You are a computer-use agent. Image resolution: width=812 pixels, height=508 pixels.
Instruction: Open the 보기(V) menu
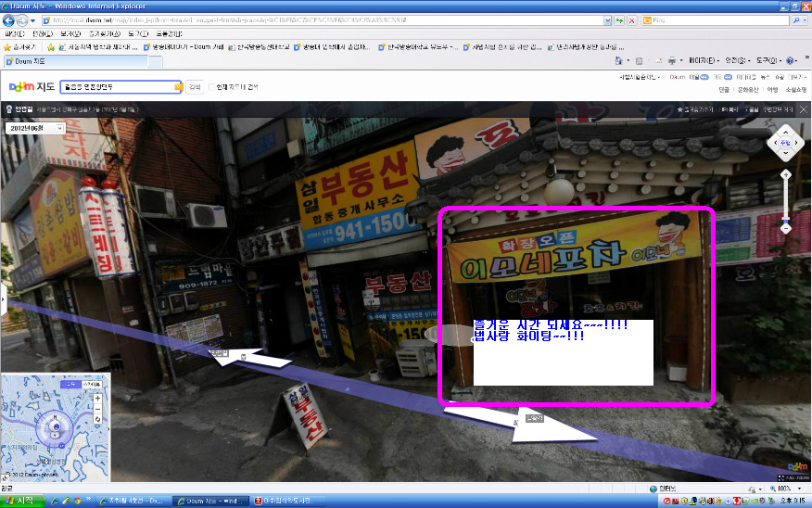click(70, 33)
